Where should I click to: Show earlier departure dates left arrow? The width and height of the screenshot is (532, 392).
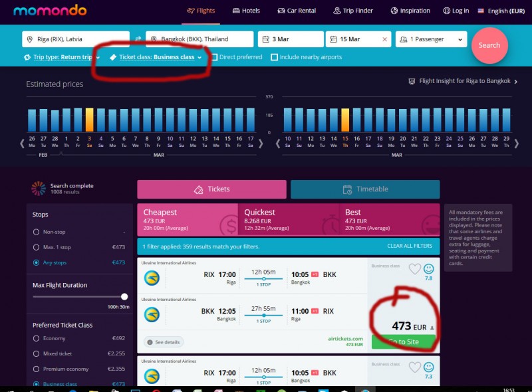pyautogui.click(x=22, y=144)
